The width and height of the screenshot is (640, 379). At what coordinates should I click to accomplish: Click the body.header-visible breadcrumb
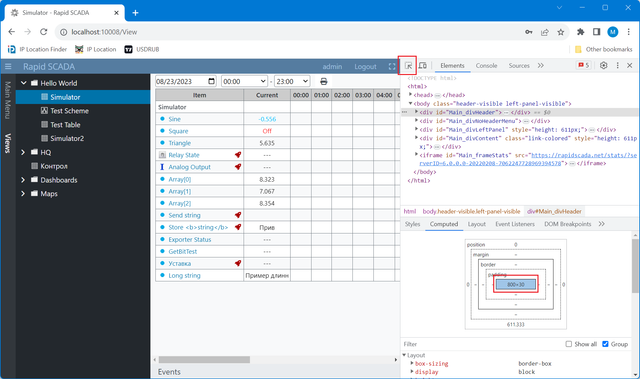click(x=471, y=211)
